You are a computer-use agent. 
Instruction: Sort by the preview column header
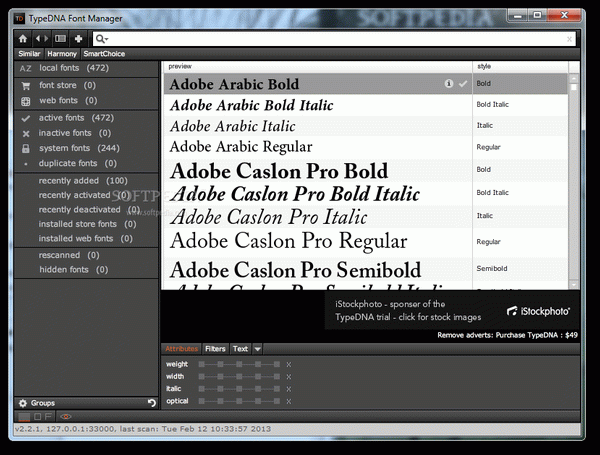click(x=318, y=67)
